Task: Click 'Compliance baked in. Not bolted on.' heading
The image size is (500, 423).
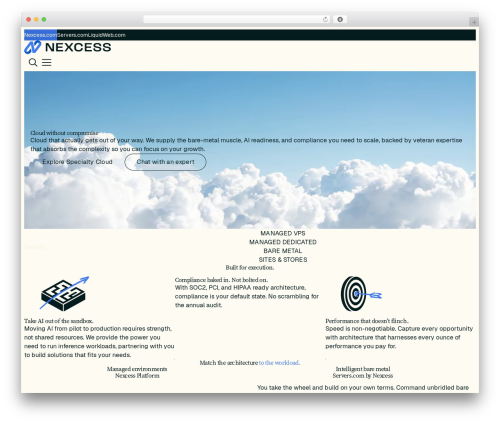Action: click(x=221, y=280)
